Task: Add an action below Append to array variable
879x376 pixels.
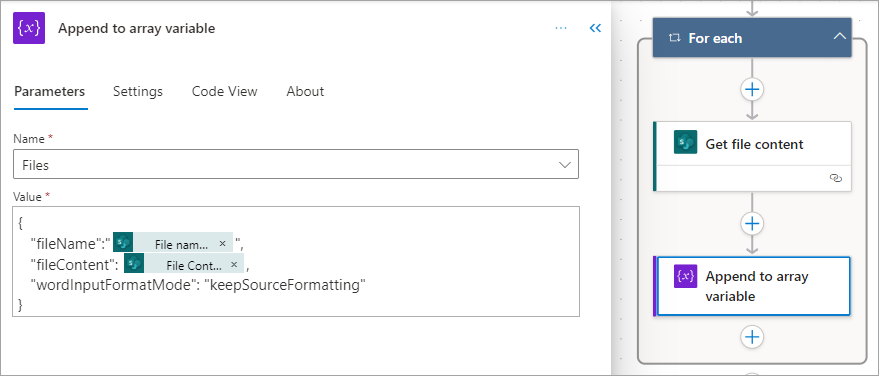Action: click(x=752, y=336)
